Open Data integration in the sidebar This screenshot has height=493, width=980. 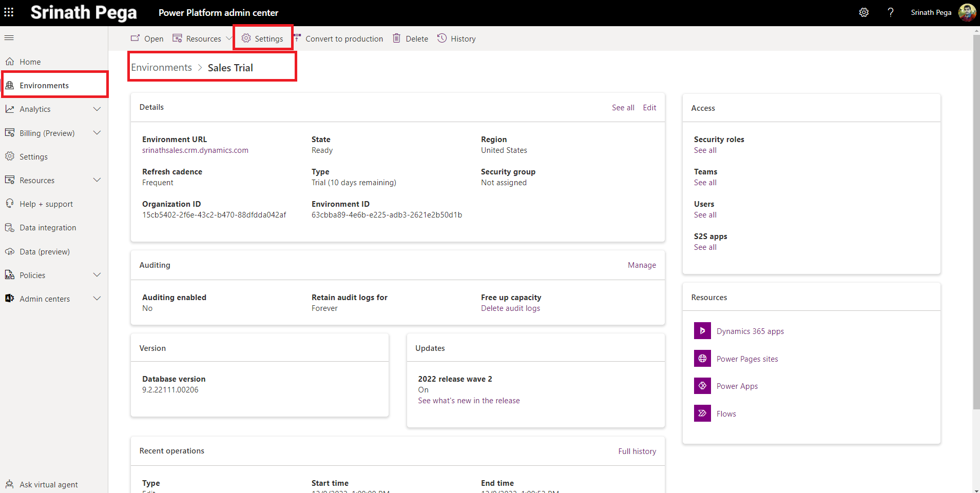pos(48,228)
